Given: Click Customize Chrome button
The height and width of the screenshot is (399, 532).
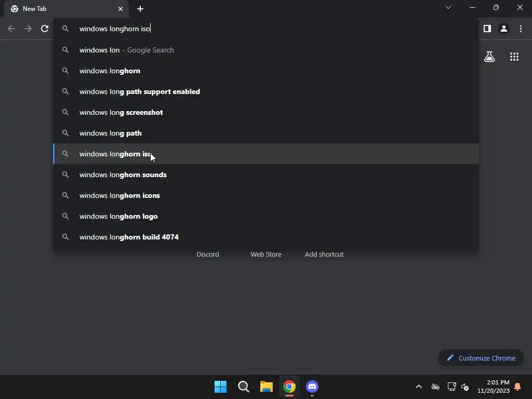Looking at the screenshot, I should click(481, 358).
